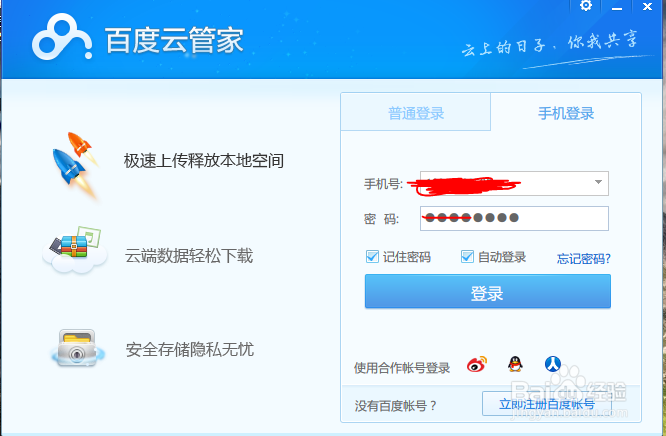Viewport: 666px width, 436px height.
Task: Click the 使用合作帐号登录 label
Action: point(402,368)
